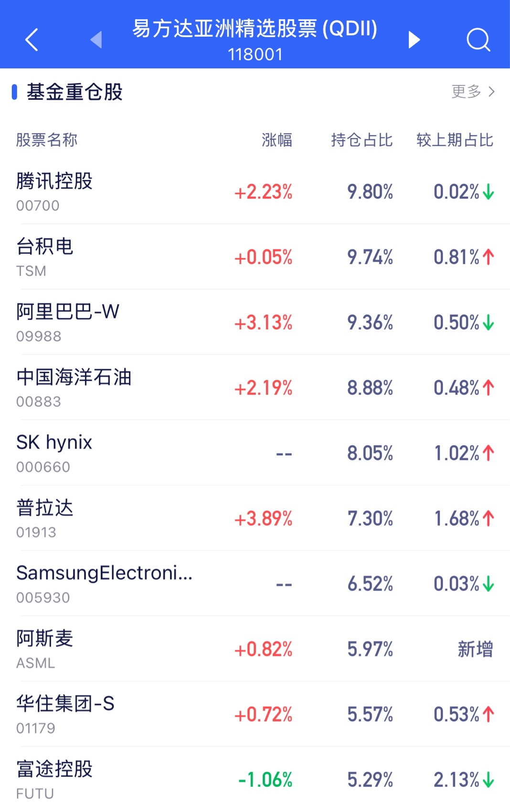Viewport: 510px width, 812px height.
Task: Go to previous fund with left triangle
Action: coord(96,40)
